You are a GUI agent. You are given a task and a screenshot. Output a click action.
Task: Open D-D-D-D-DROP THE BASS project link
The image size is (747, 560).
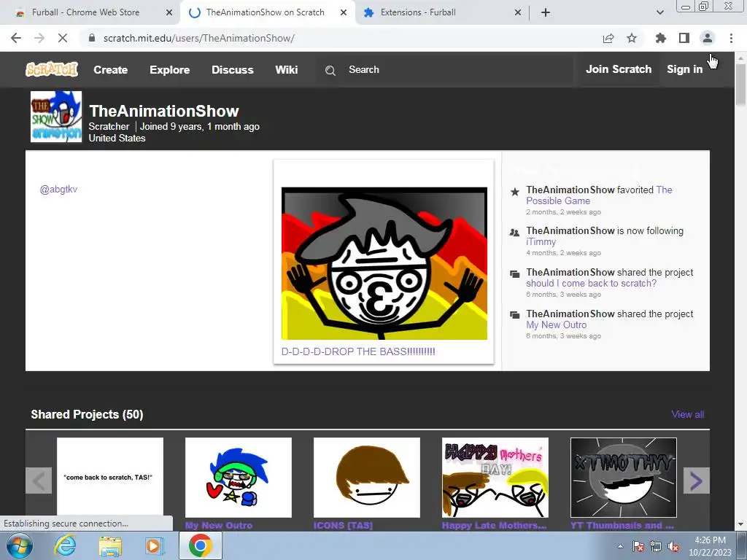(358, 351)
